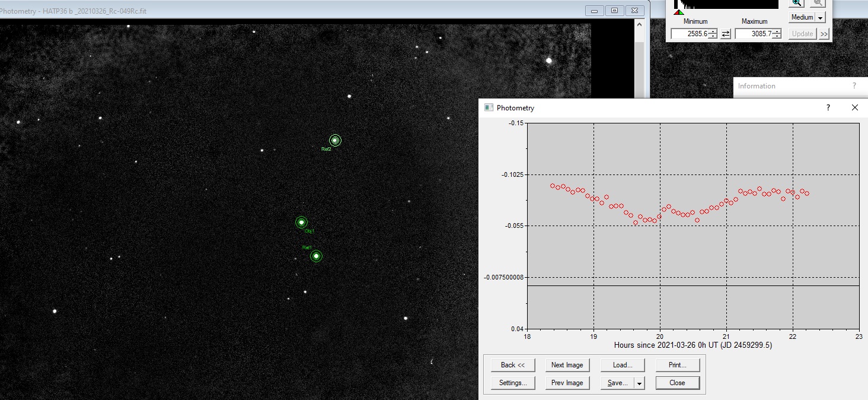Select the Ref1 reference star aperture
The height and width of the screenshot is (400, 868).
[x=316, y=256]
